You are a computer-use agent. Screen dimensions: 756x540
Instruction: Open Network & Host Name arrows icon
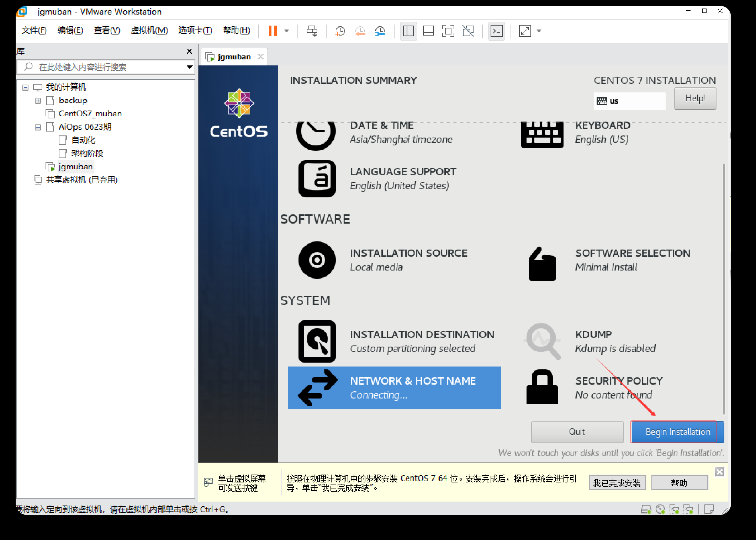click(x=317, y=388)
